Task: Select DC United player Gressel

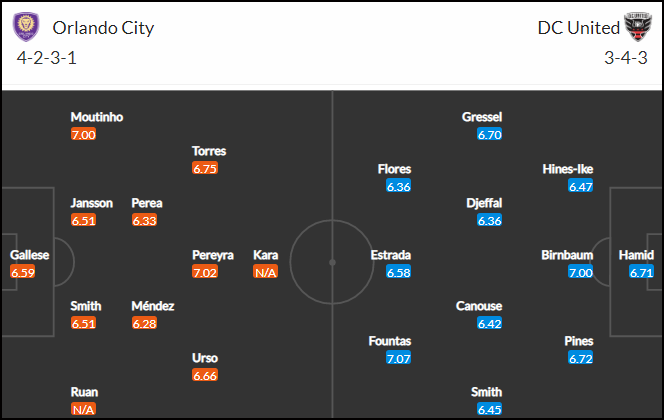Action: pyautogui.click(x=482, y=117)
